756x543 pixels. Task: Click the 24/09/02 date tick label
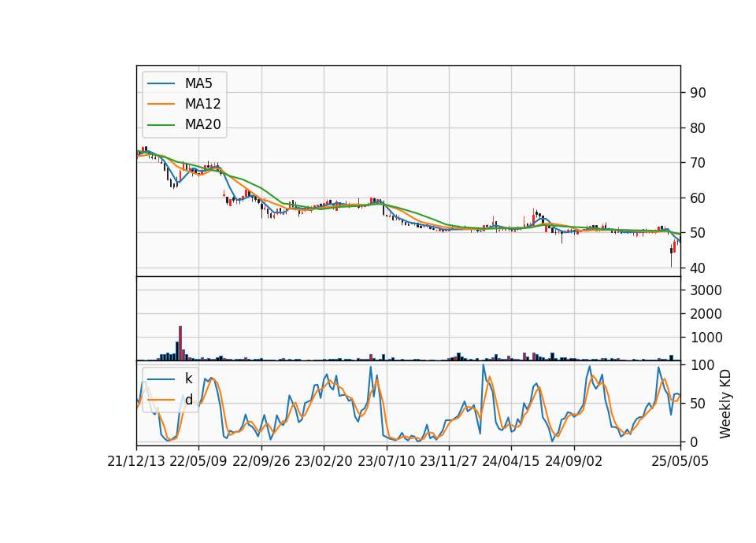574,461
